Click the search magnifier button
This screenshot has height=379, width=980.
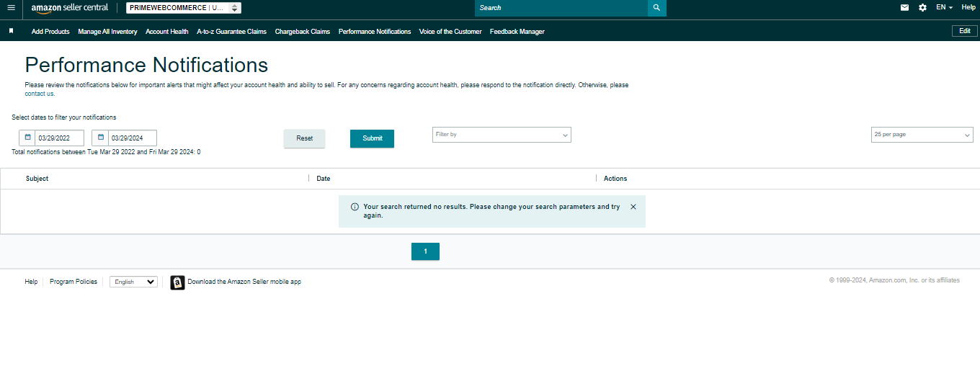[x=656, y=8]
